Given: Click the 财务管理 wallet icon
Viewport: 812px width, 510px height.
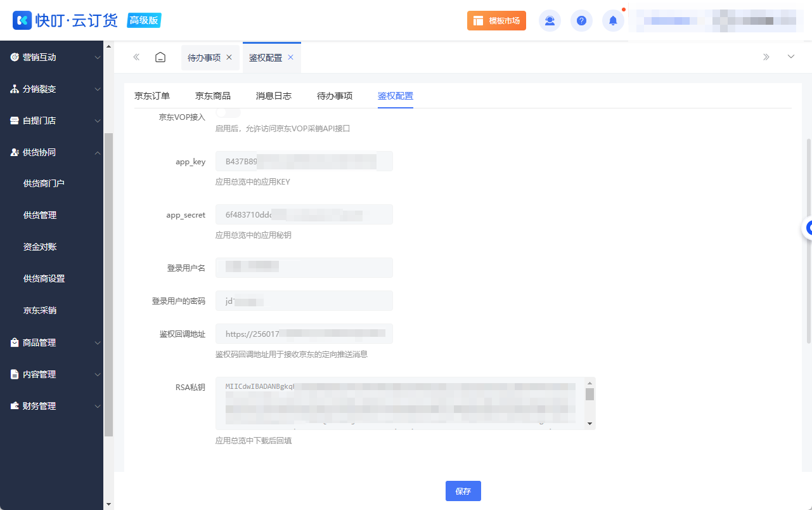Looking at the screenshot, I should coord(15,406).
